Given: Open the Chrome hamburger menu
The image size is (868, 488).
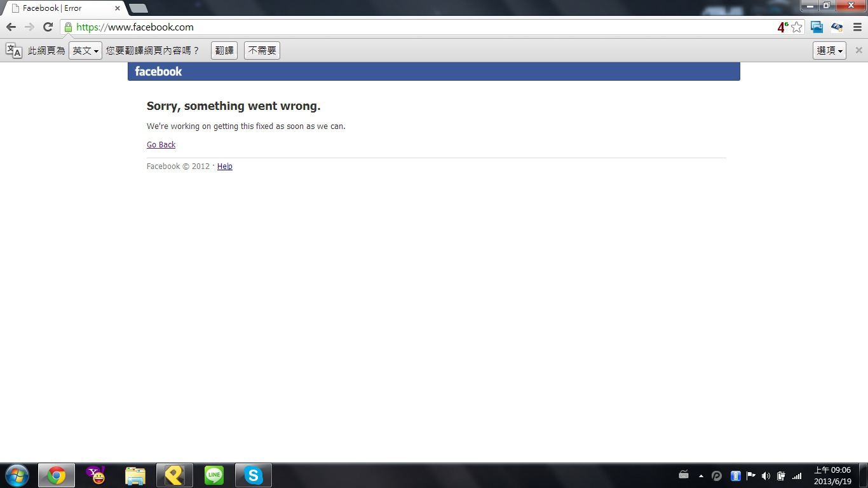Looking at the screenshot, I should click(857, 27).
